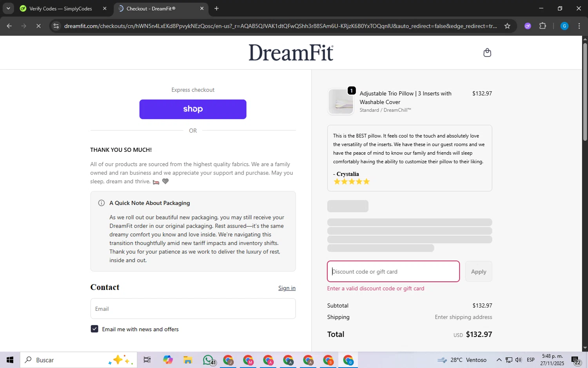Switch to the Verify Codes SimplyCodes tab
Viewport: 588px width, 368px height.
[x=60, y=9]
